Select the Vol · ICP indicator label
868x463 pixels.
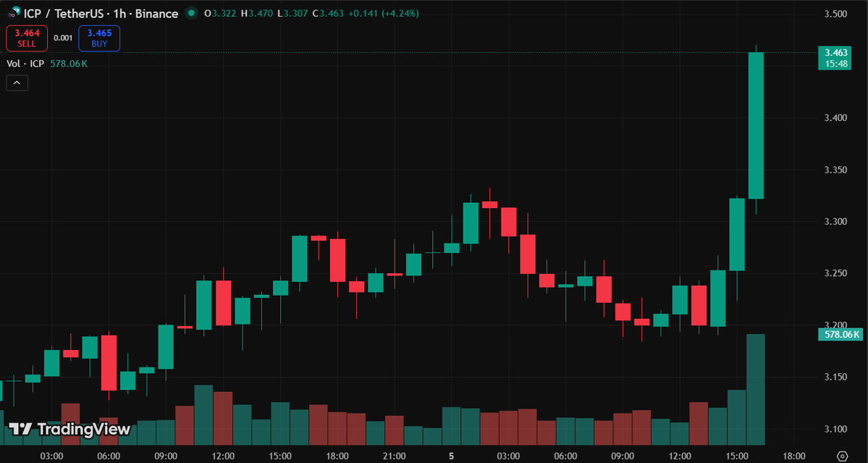tap(25, 64)
